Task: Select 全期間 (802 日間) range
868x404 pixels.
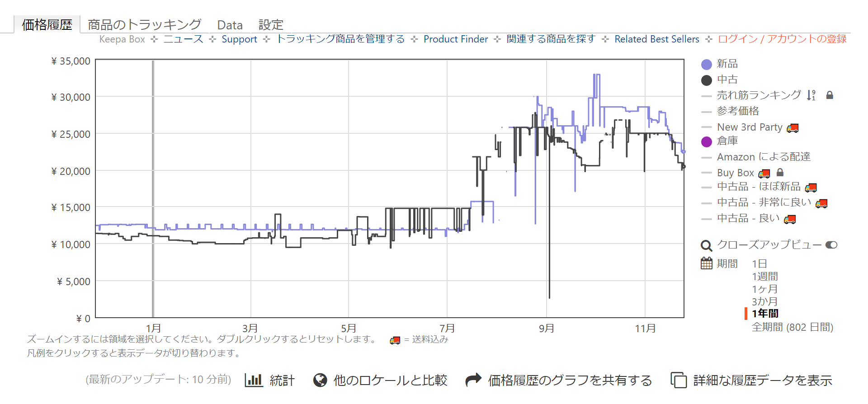Action: point(792,327)
